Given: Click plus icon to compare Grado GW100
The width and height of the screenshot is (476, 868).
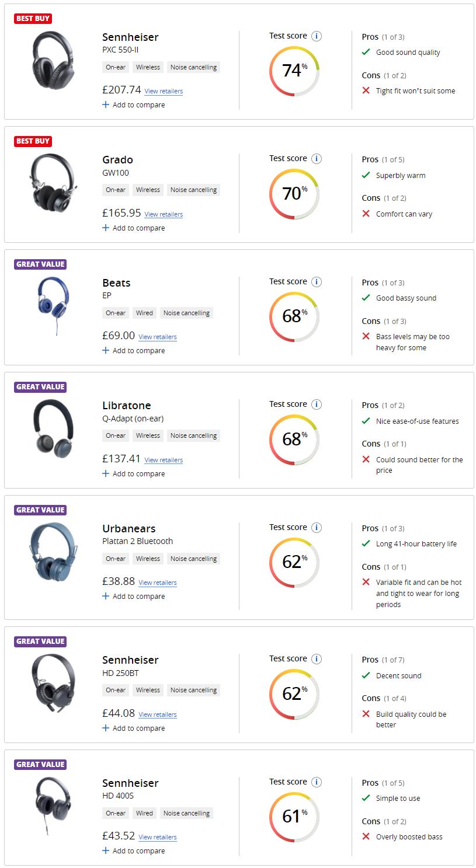Looking at the screenshot, I should coord(106,228).
